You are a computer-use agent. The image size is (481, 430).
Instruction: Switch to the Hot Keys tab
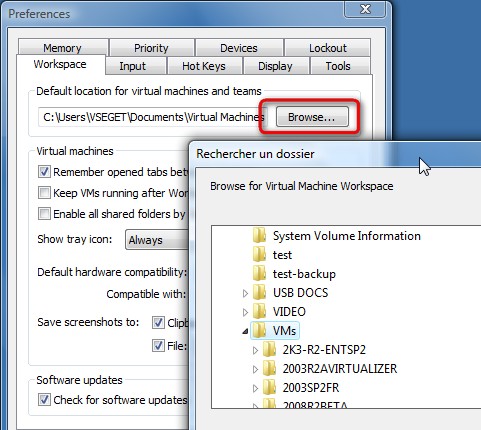click(x=204, y=66)
